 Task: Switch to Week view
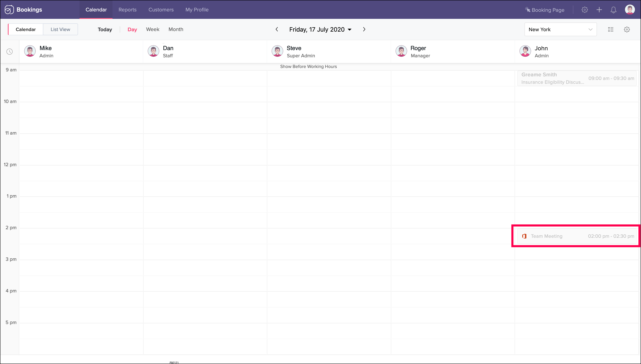pos(153,30)
